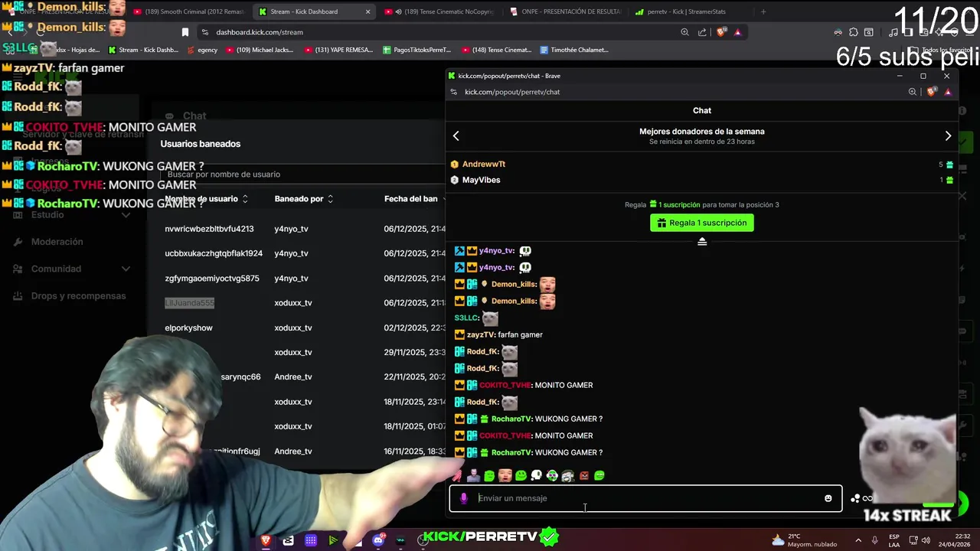Close the Stream - Kick Dashboard tab
Screen dimensions: 980x551
tap(367, 11)
